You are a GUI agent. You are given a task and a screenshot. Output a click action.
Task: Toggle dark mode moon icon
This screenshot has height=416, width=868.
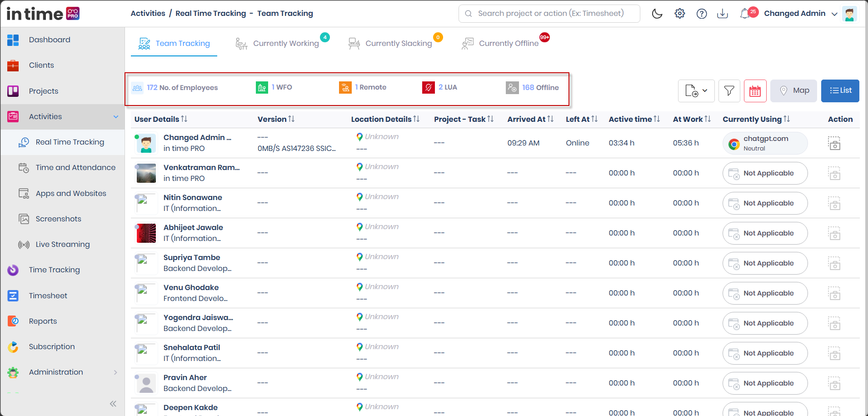(657, 14)
